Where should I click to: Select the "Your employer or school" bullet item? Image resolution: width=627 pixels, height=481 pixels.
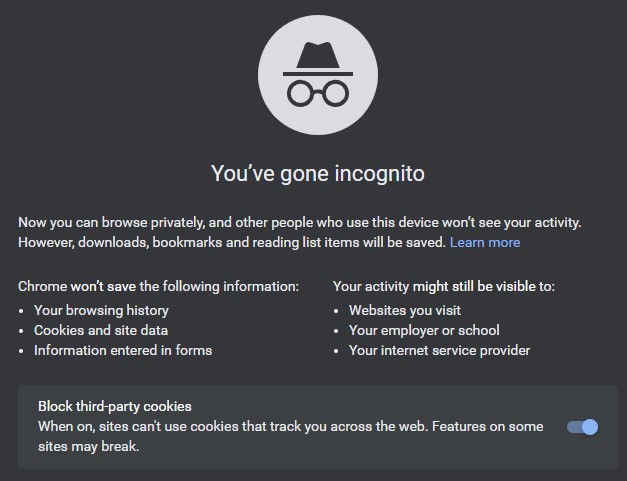pyautogui.click(x=424, y=330)
